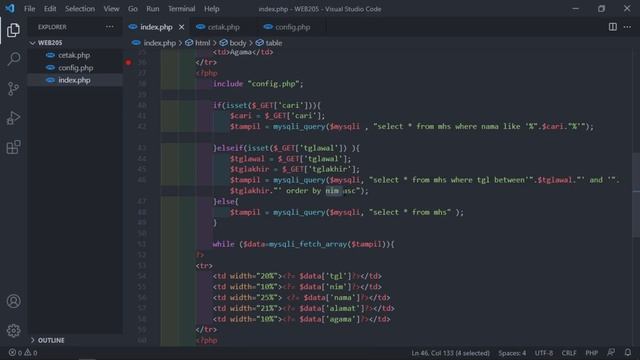Click the while mysqli_fetch_array line
The image size is (640, 360).
(303, 244)
